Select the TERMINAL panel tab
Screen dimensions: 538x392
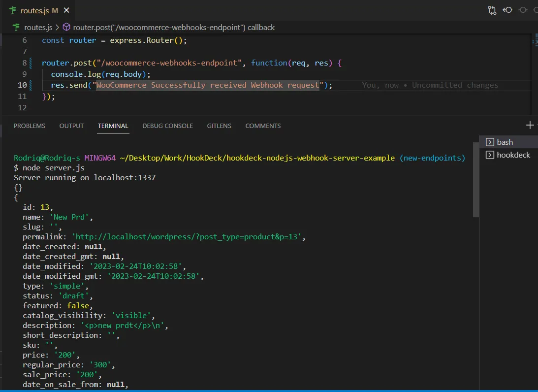(x=113, y=126)
